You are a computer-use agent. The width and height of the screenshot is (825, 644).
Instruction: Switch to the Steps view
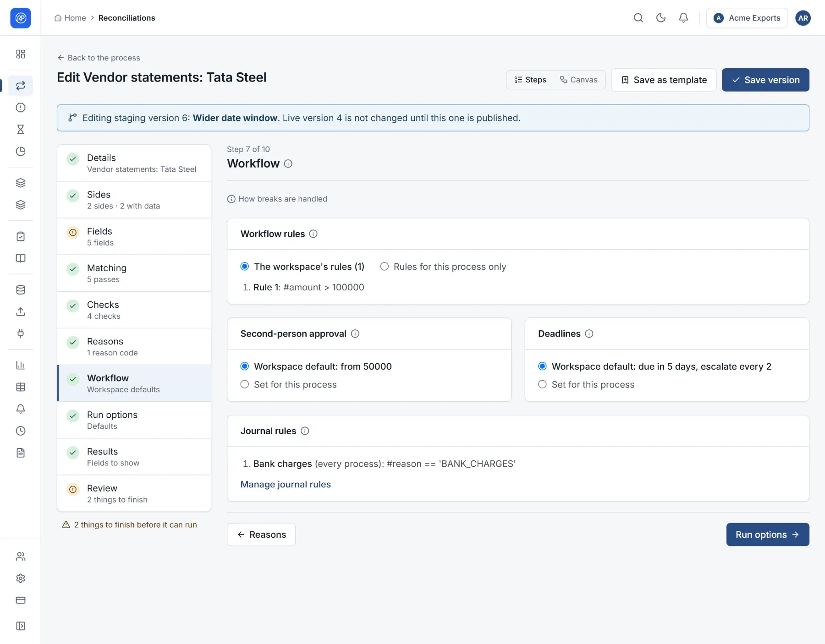pos(530,80)
